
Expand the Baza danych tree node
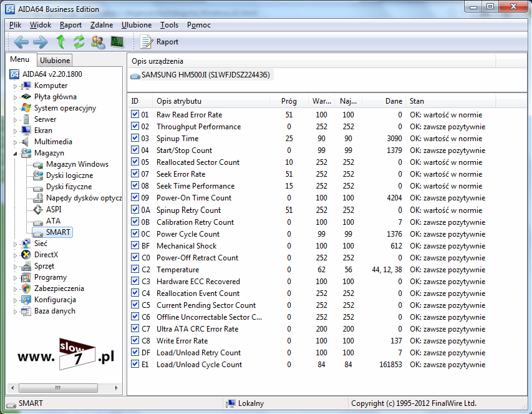(15, 312)
